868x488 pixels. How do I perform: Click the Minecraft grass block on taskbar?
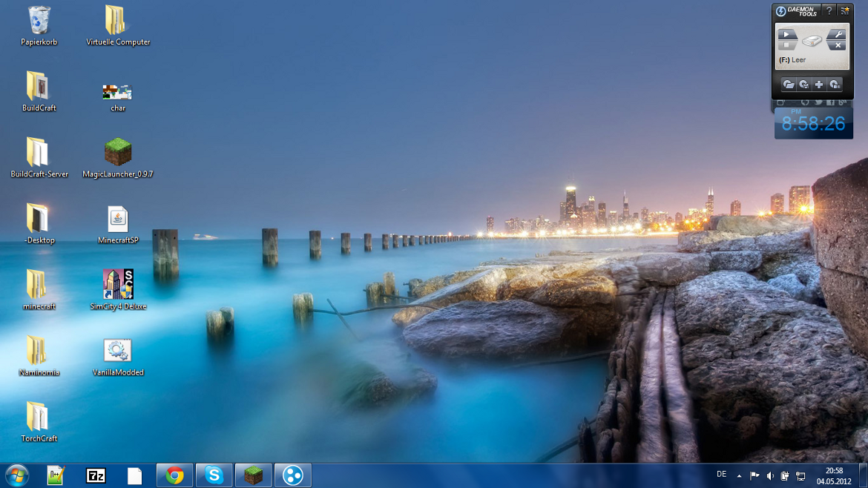pyautogui.click(x=254, y=475)
